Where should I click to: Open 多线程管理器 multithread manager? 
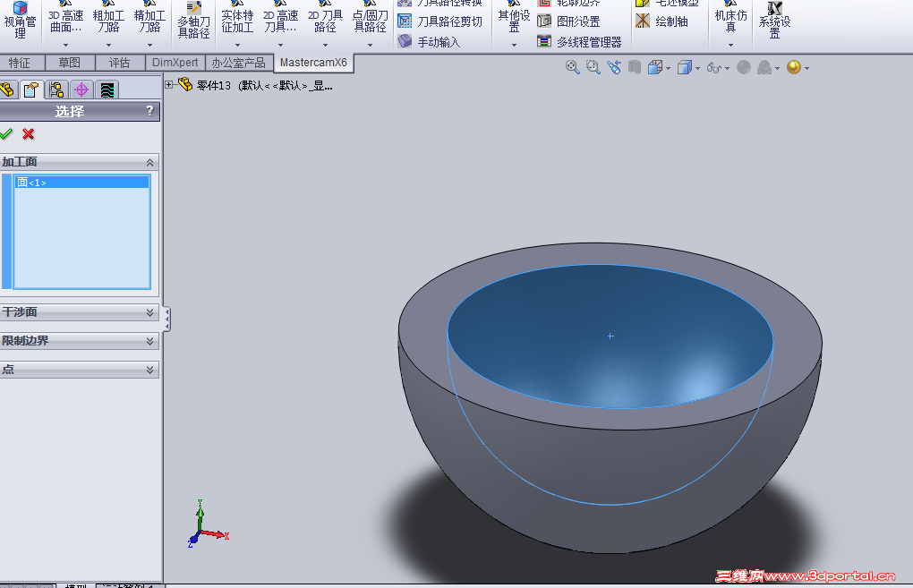579,42
